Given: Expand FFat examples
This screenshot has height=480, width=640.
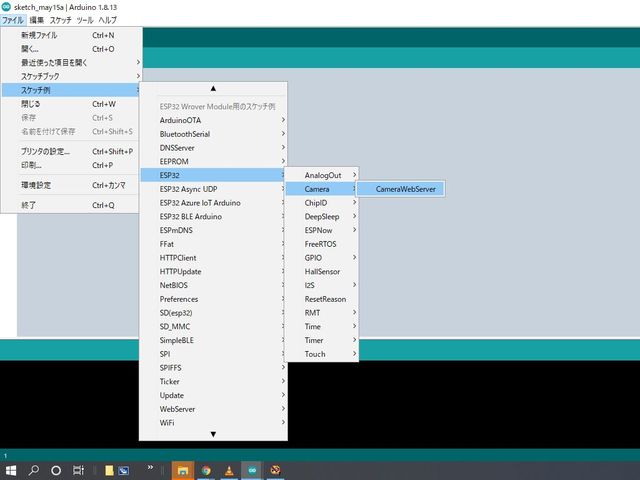Looking at the screenshot, I should click(213, 244).
